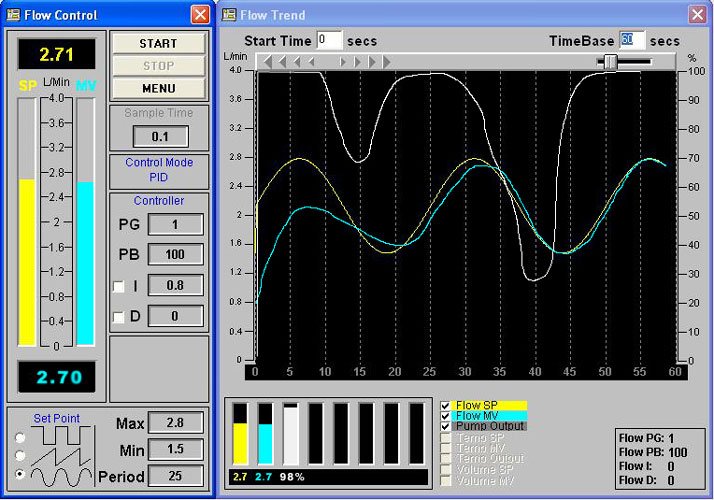Image resolution: width=714 pixels, height=500 pixels.
Task: Click the TimeBase slider handle
Action: coord(609,62)
